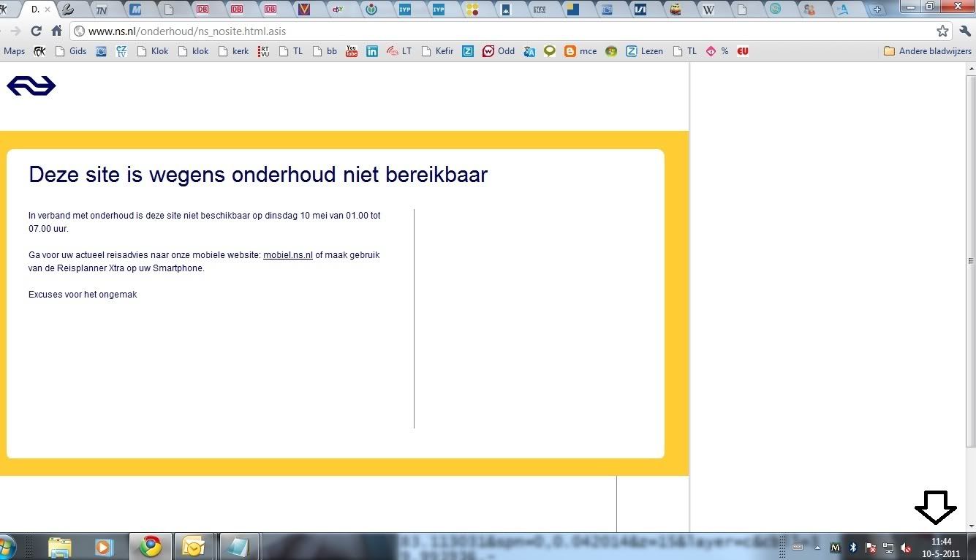Open the LinkedIn bookmark icon

(372, 51)
